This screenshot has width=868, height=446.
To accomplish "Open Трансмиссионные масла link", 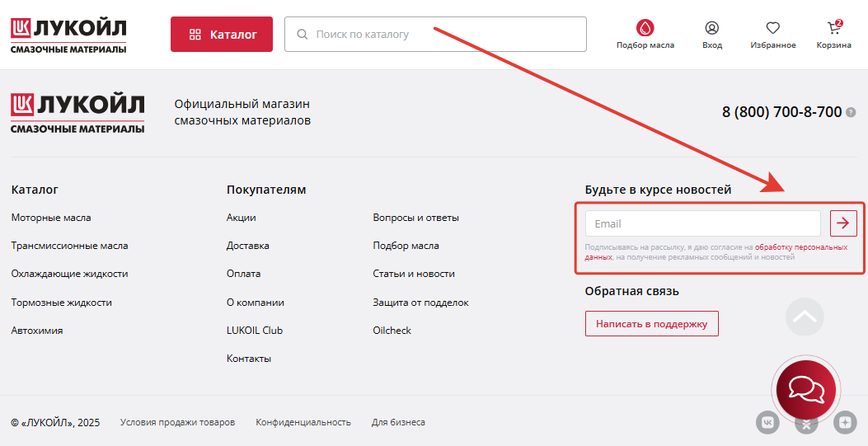I will pos(69,245).
